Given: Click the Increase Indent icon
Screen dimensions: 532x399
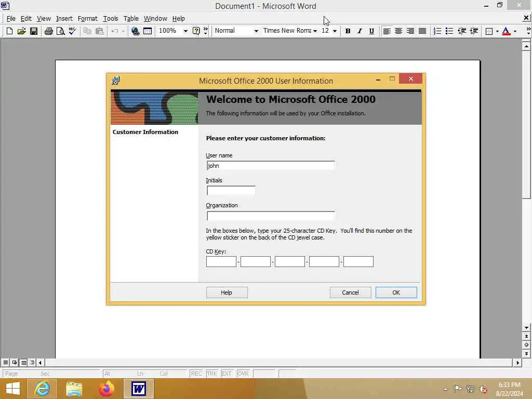Looking at the screenshot, I should click(x=474, y=31).
